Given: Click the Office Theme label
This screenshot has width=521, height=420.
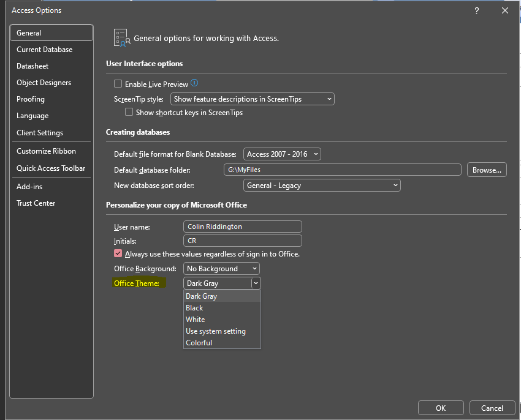Looking at the screenshot, I should coord(137,283).
